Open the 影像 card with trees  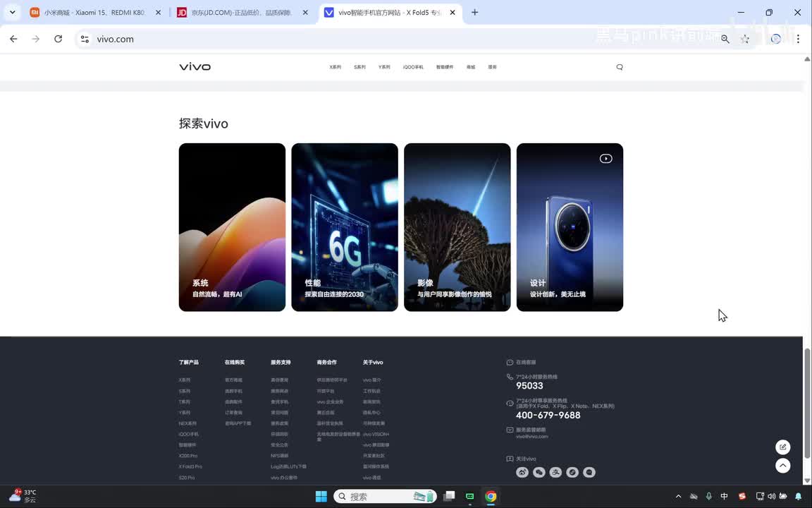(457, 227)
